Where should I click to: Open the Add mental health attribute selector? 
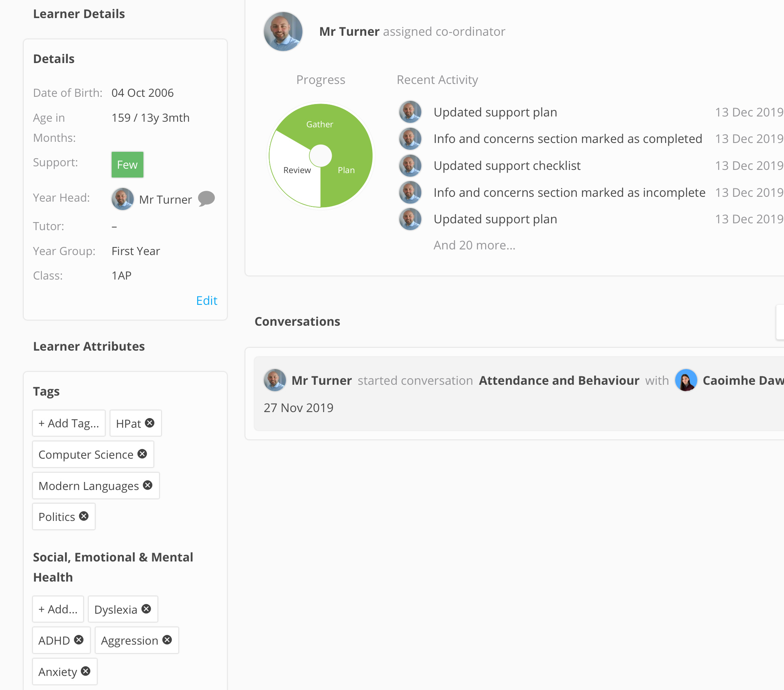[58, 609]
